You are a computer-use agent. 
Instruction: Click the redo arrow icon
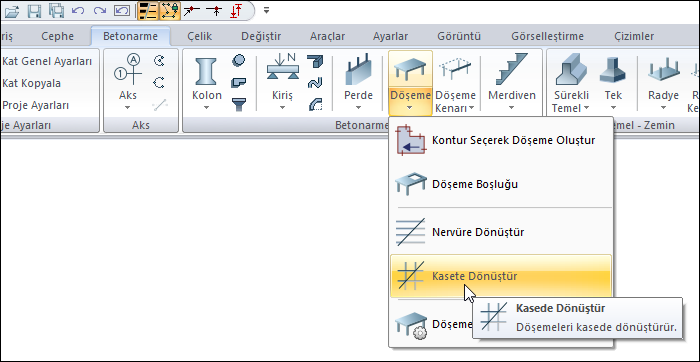click(x=100, y=11)
